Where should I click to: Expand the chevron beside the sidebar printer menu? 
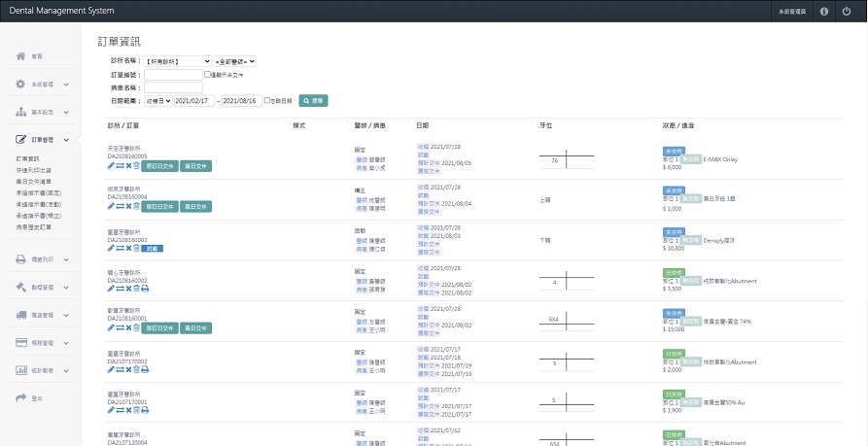[66, 259]
